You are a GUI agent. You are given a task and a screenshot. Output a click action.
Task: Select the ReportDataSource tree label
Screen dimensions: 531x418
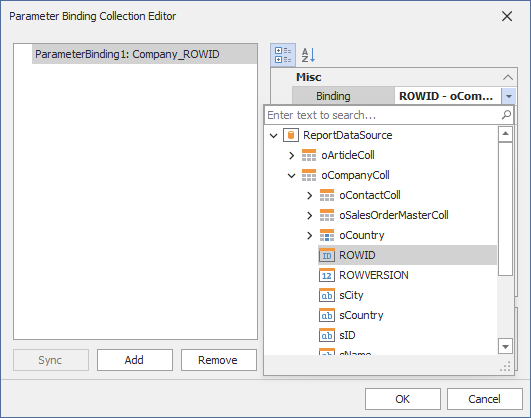(347, 135)
